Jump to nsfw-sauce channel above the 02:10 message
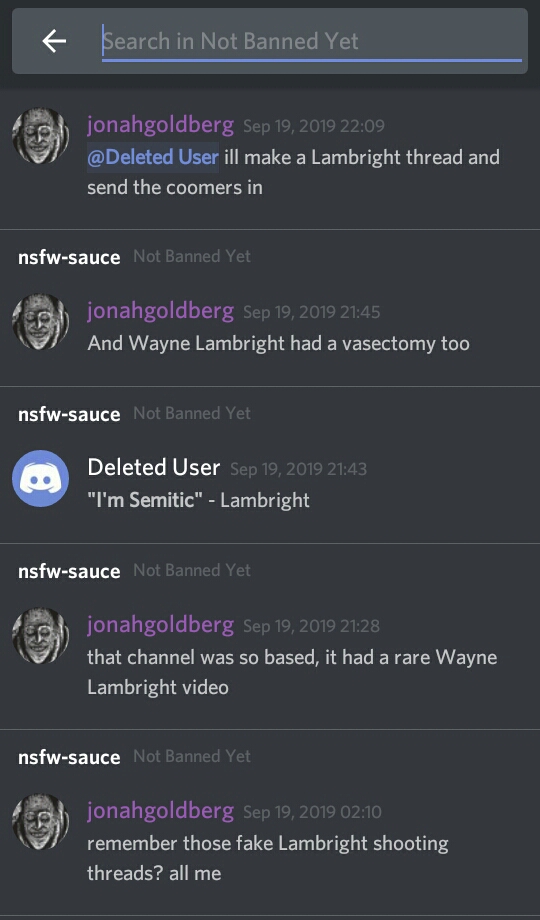The height and width of the screenshot is (920, 540). [x=69, y=757]
